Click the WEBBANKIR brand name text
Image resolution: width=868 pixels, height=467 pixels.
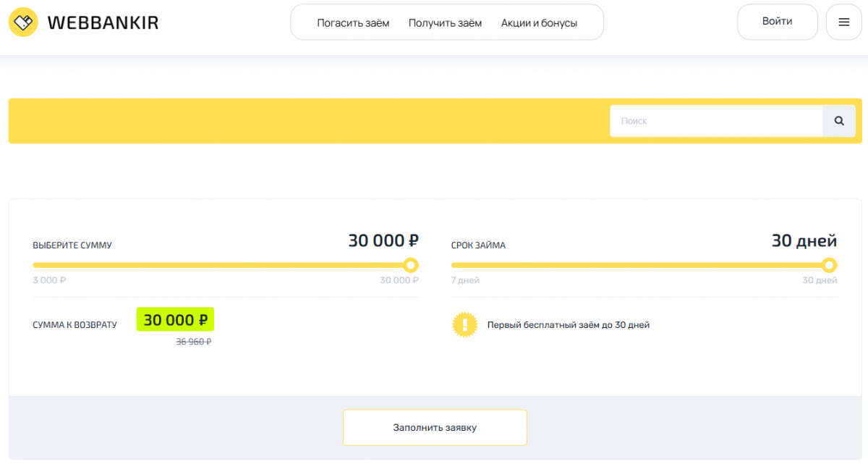103,23
